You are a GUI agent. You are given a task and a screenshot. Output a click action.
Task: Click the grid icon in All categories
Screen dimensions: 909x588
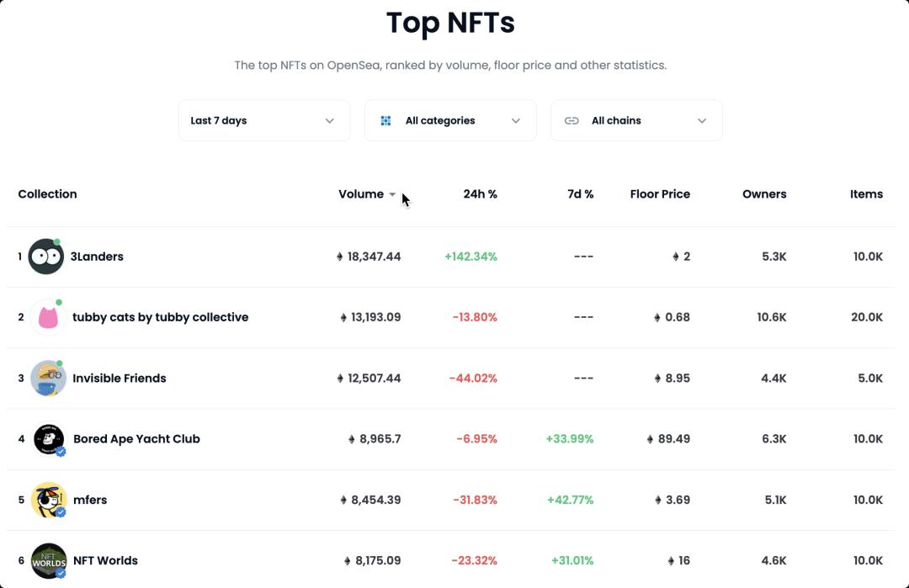click(x=385, y=120)
